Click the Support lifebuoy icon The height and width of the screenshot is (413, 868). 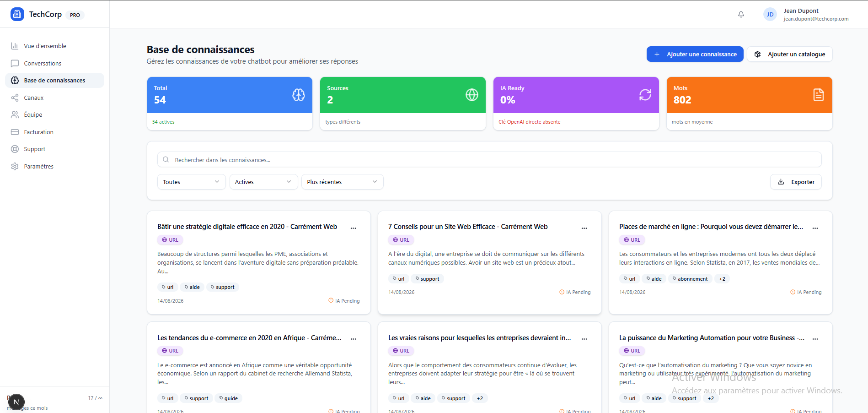[15, 149]
